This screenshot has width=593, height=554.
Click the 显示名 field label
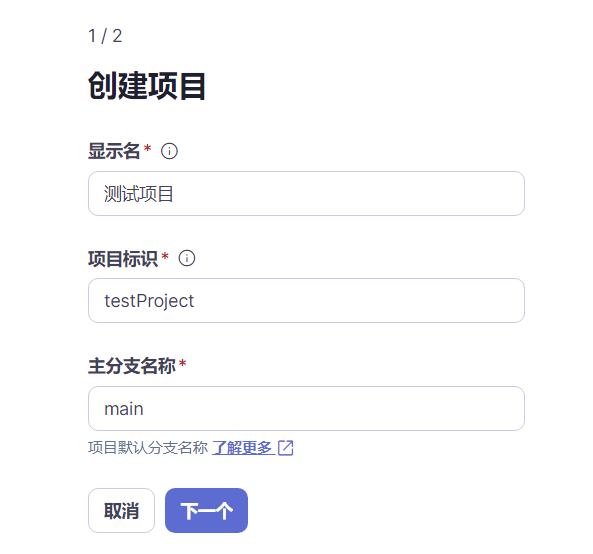coord(114,151)
